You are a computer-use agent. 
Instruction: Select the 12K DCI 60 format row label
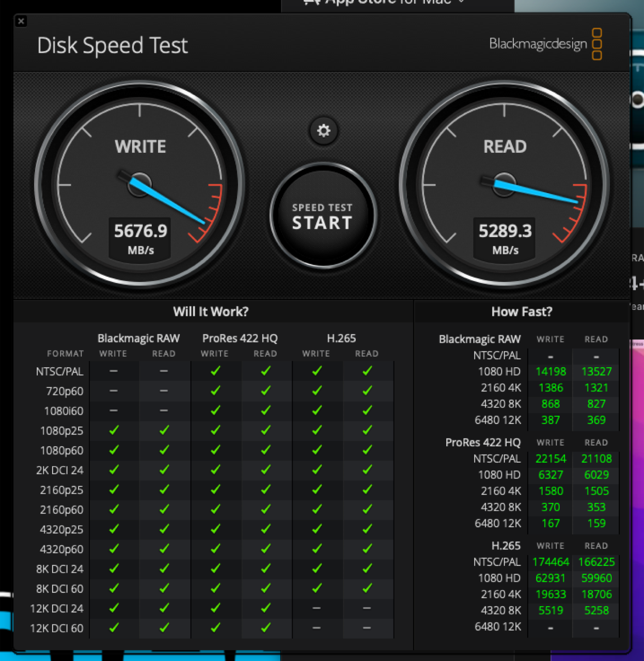point(57,628)
